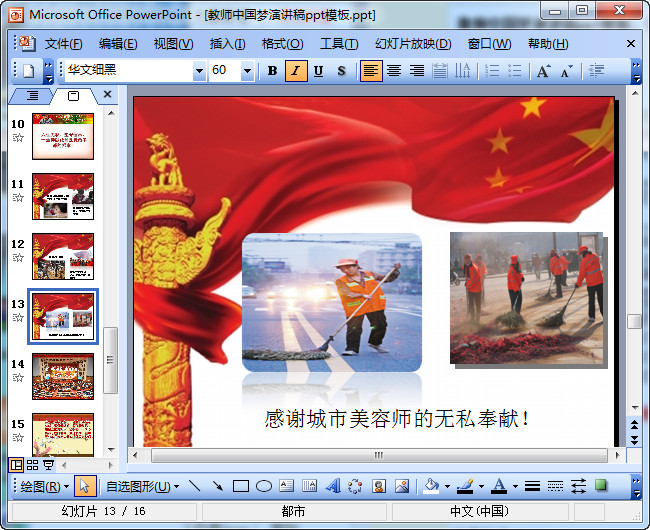Image resolution: width=650 pixels, height=530 pixels.
Task: Click the Select Objects arrow tool
Action: tap(85, 486)
